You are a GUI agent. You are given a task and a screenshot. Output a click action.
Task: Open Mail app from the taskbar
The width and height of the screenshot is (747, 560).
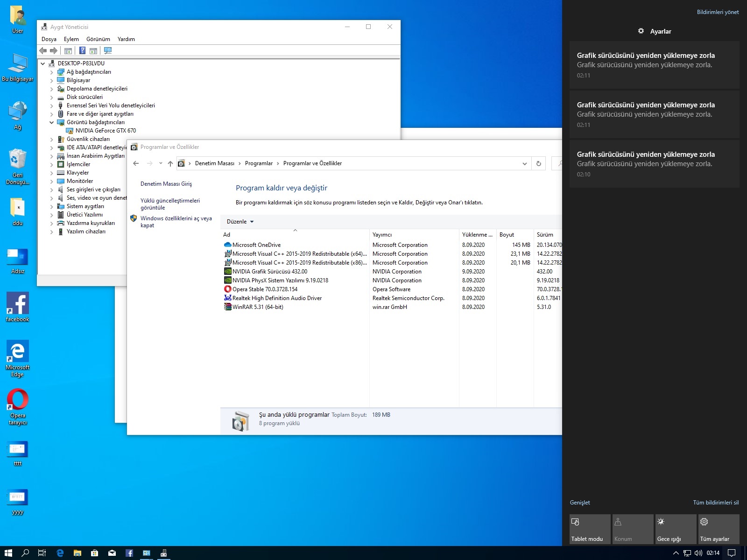(x=112, y=553)
